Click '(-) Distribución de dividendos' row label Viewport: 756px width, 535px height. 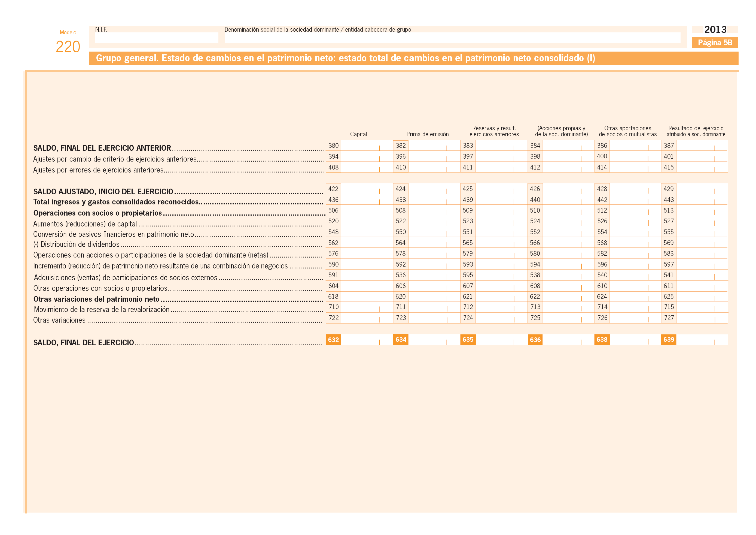coord(77,244)
